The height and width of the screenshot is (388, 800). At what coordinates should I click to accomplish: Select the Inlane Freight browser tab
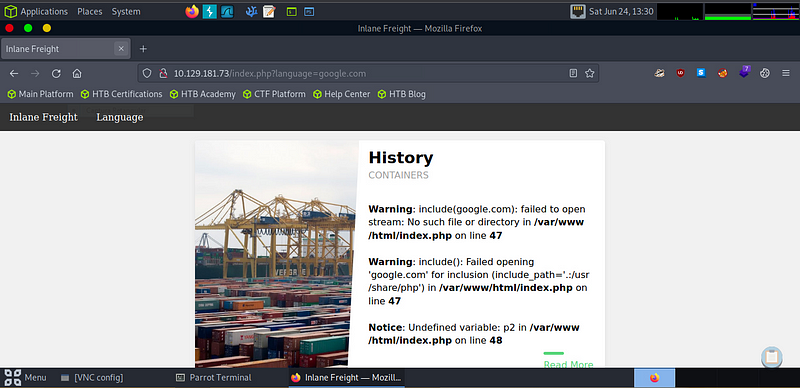[x=66, y=49]
